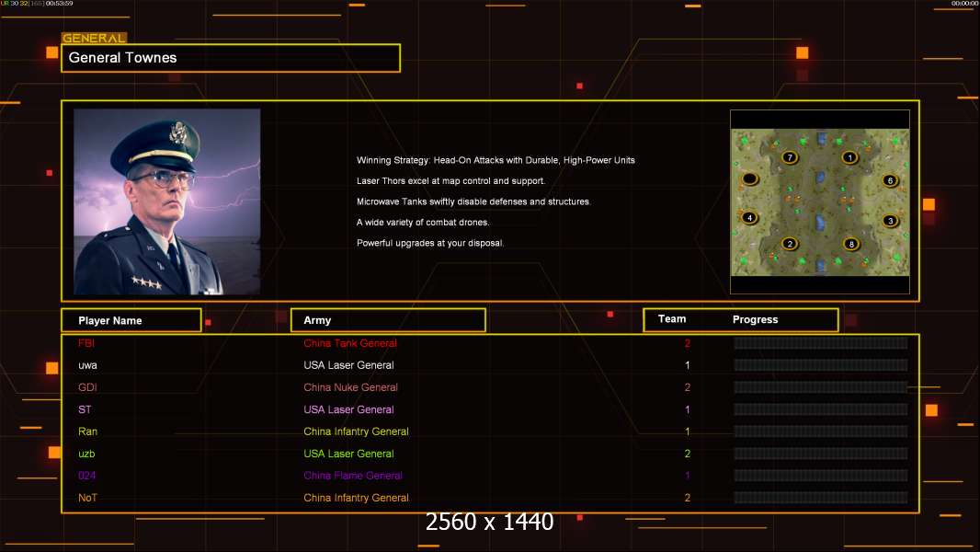Viewport: 980px width, 552px height.
Task: Click uzb's loading progress bar
Action: click(821, 454)
